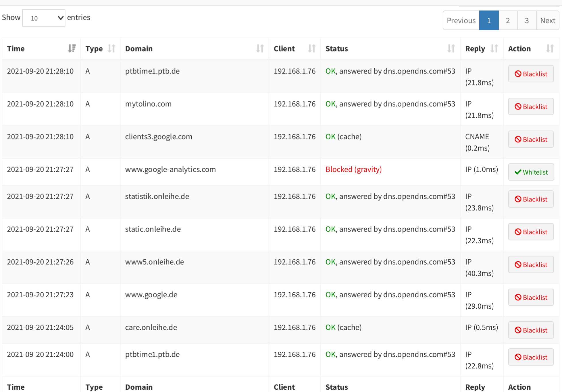Blacklist ptbtime1.ptb.de from the 21:28:10 query
Image resolution: width=562 pixels, height=392 pixels.
click(x=531, y=74)
